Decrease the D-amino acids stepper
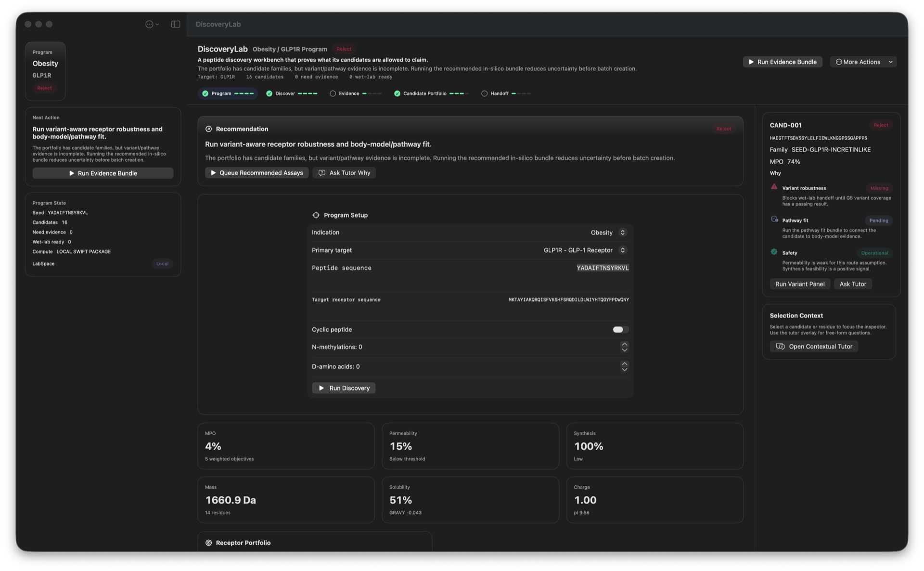This screenshot has width=924, height=571. 624,370
